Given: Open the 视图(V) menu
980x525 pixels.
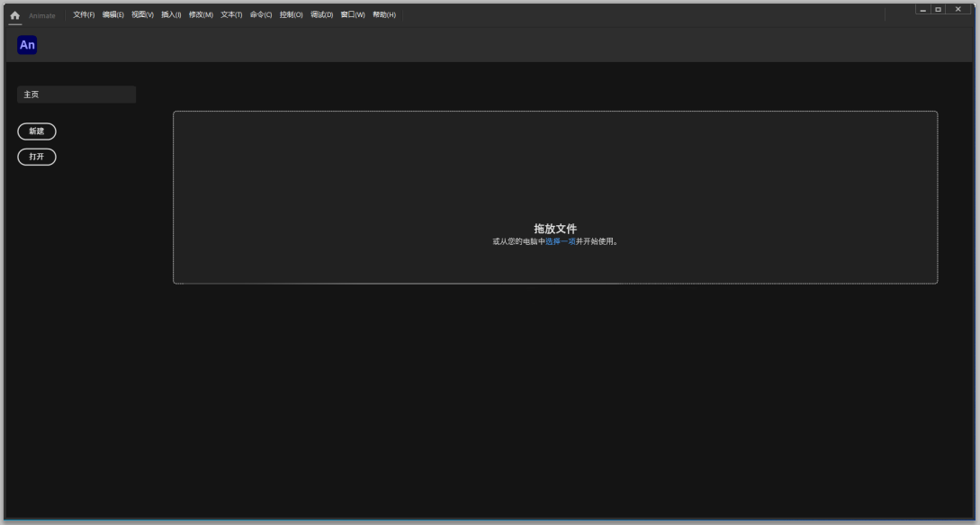Looking at the screenshot, I should 143,15.
